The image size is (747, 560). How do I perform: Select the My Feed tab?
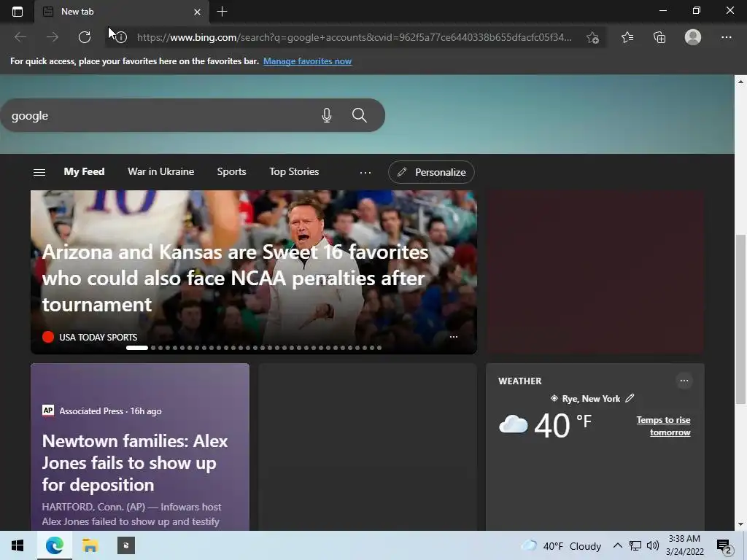coord(84,171)
